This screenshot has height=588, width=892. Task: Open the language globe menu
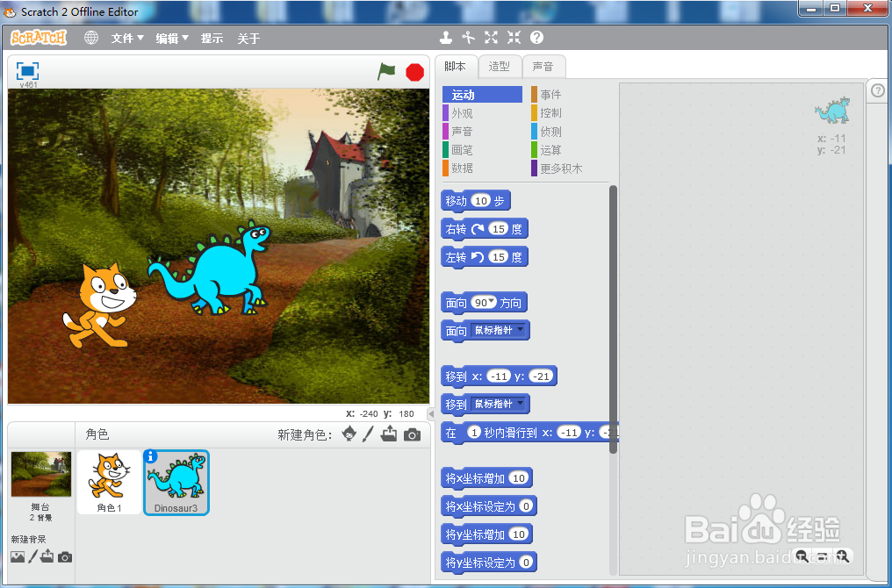coord(91,38)
